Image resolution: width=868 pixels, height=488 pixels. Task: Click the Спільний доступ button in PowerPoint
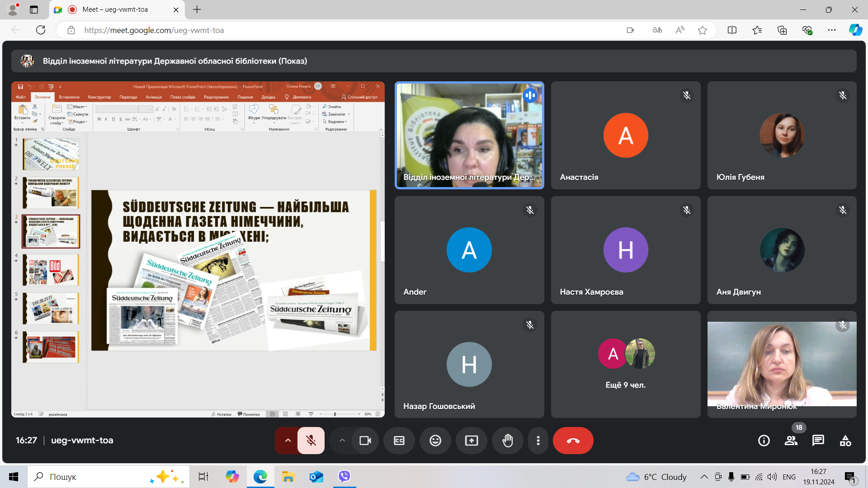click(x=360, y=97)
